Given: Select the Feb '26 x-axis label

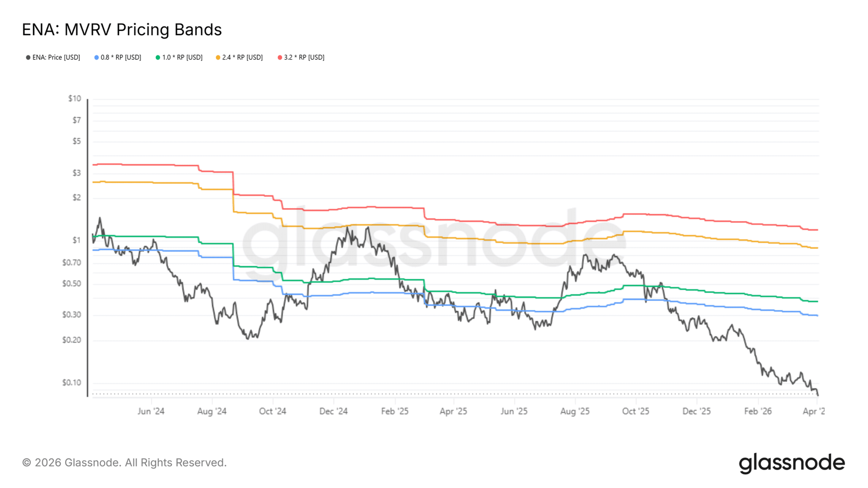Looking at the screenshot, I should point(757,412).
